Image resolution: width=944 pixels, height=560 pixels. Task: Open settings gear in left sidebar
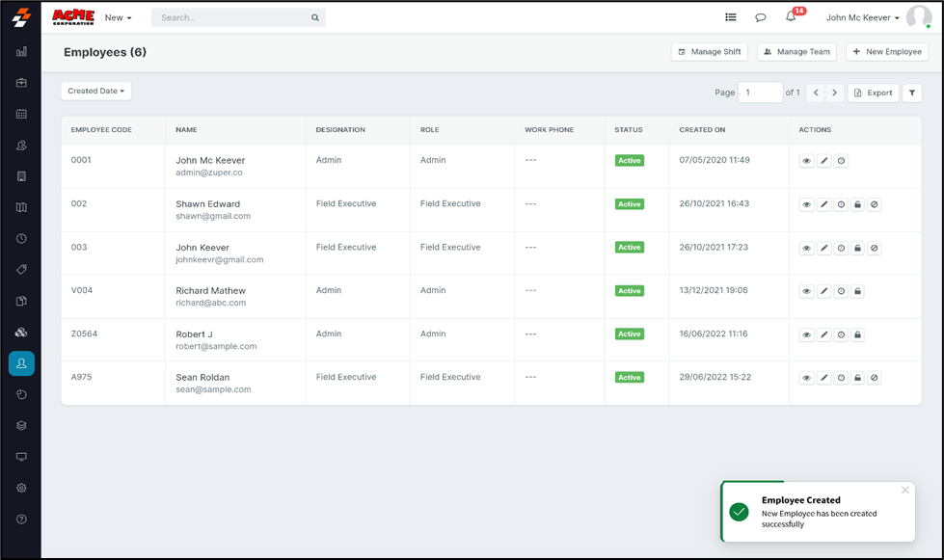tap(21, 488)
